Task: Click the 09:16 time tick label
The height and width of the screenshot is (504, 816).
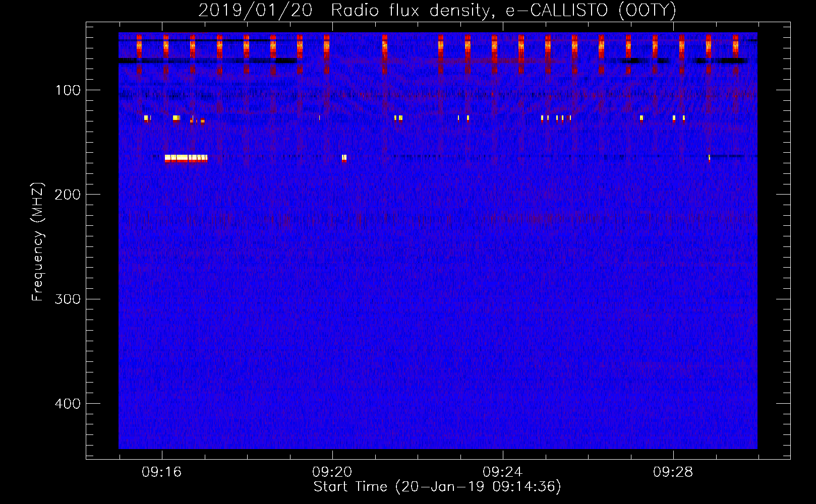Action: [162, 472]
